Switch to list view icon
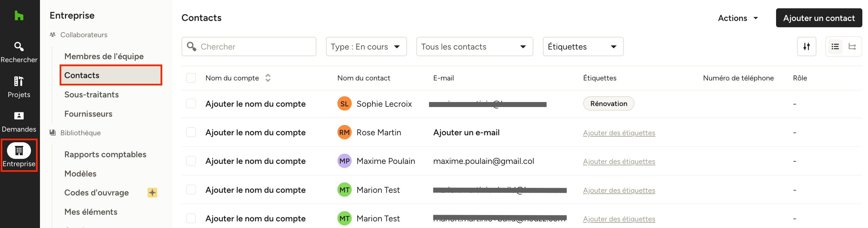The image size is (868, 228). pos(835,47)
